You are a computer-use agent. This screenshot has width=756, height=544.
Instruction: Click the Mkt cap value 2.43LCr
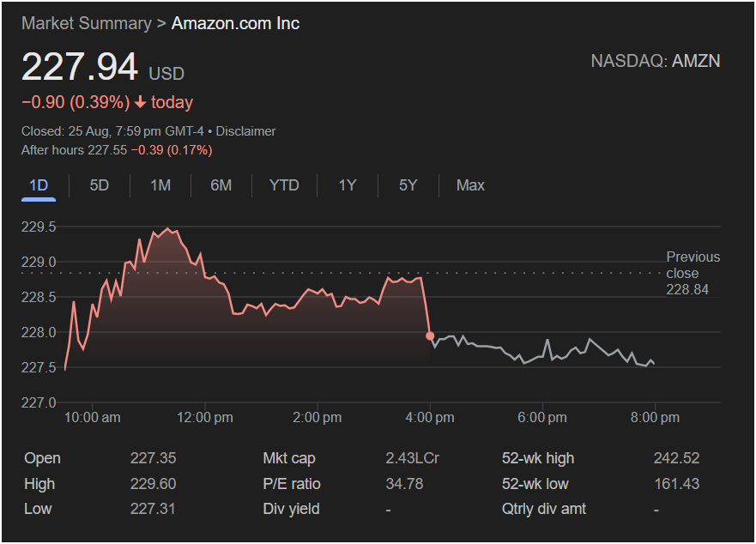coord(412,458)
